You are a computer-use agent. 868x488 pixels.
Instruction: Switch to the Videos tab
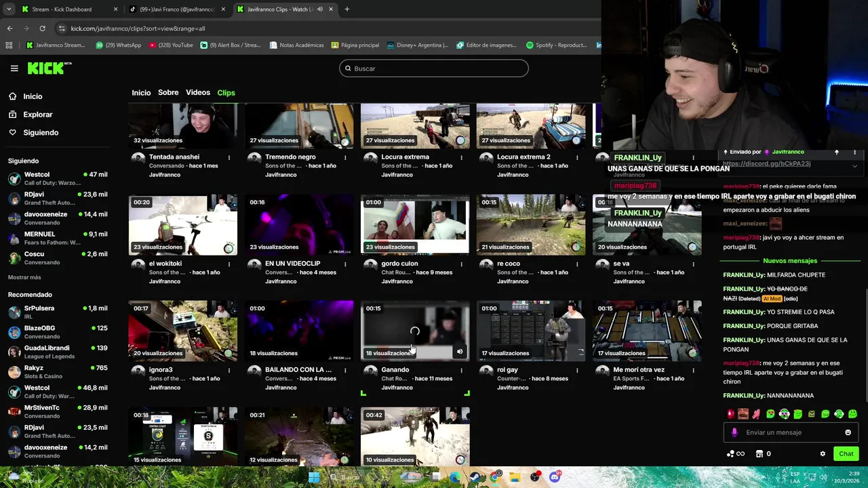coord(198,93)
